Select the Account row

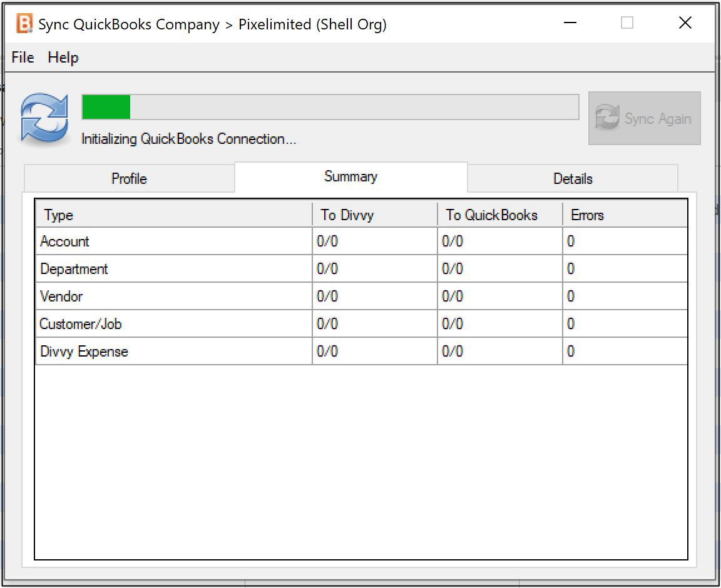65,241
